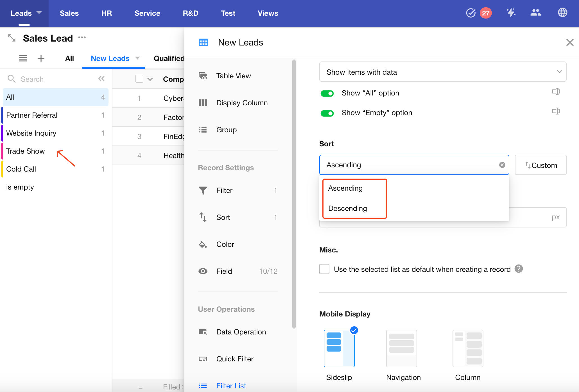Click help icon beside default list option

pyautogui.click(x=519, y=269)
